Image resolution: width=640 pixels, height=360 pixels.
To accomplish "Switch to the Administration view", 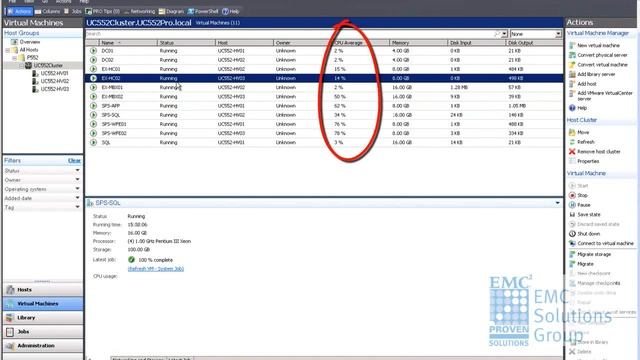I will point(43,346).
